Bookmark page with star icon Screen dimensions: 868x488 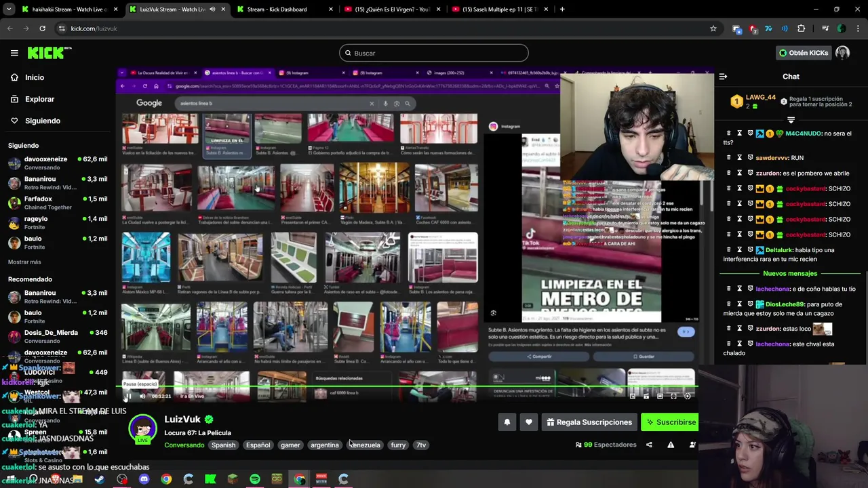click(x=713, y=28)
